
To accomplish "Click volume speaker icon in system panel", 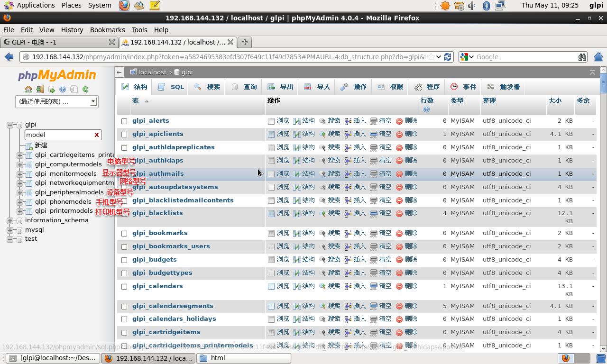I will [471, 6].
